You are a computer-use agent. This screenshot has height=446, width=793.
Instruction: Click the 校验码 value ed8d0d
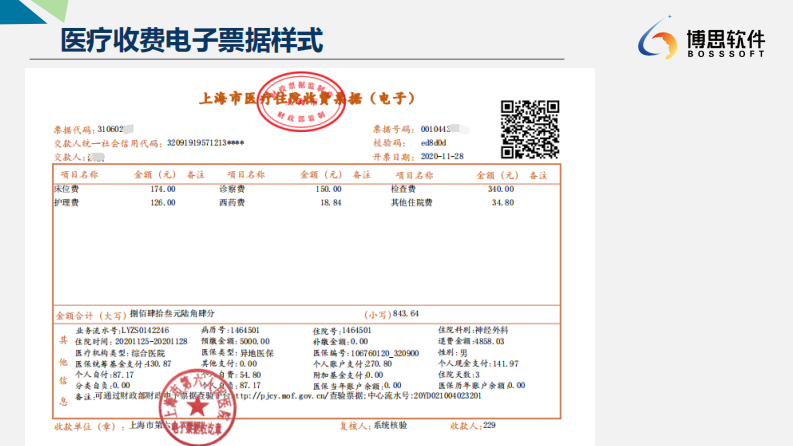(433, 143)
